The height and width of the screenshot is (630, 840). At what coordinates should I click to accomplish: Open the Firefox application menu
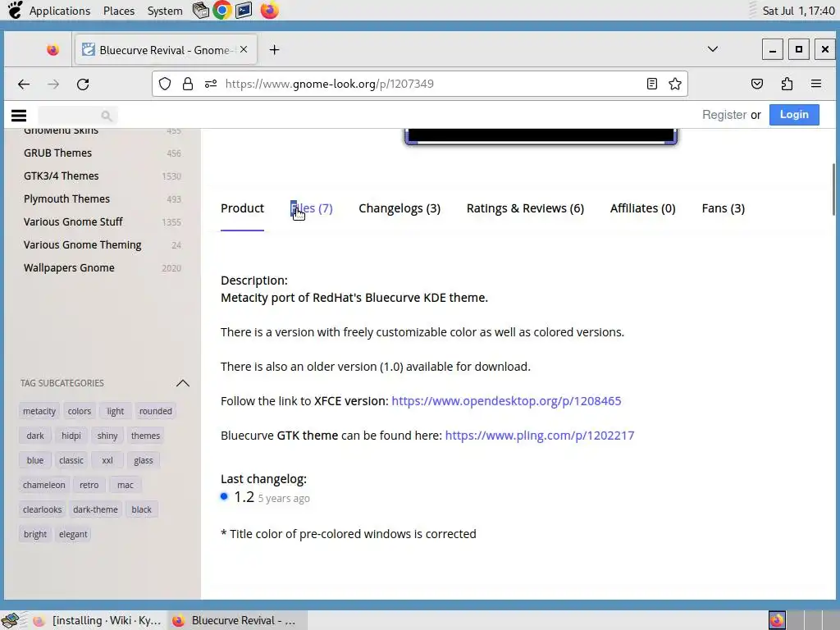(816, 84)
